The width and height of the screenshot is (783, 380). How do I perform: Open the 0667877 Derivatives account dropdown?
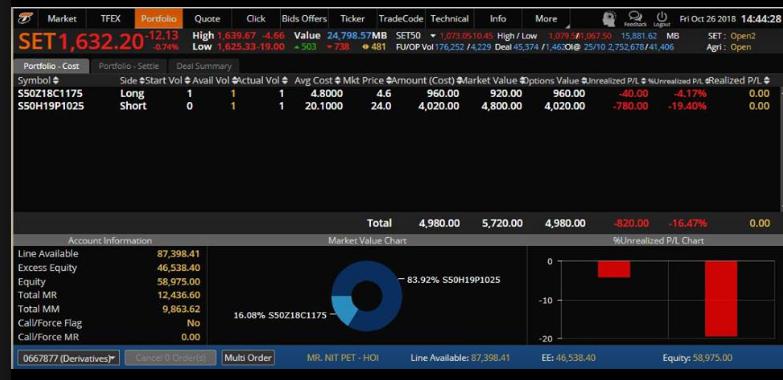(69, 358)
